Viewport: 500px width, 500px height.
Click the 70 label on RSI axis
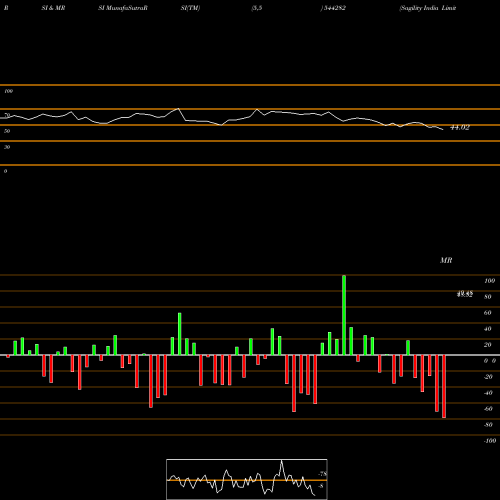pos(7,115)
